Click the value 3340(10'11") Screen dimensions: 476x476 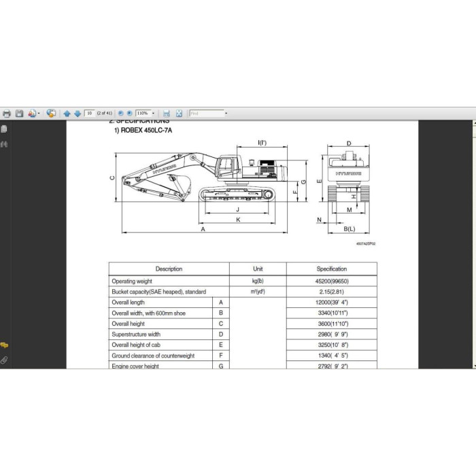(x=333, y=313)
